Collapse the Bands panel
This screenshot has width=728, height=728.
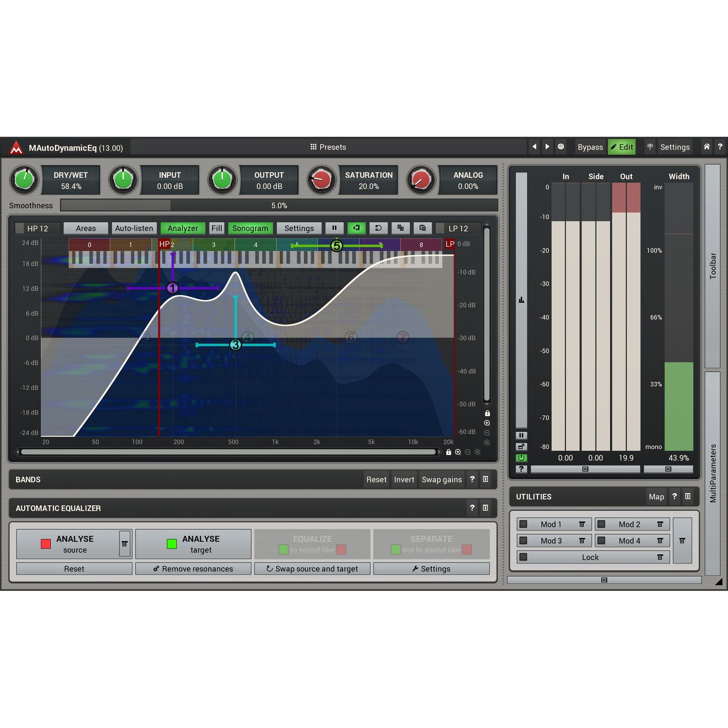coord(485,479)
